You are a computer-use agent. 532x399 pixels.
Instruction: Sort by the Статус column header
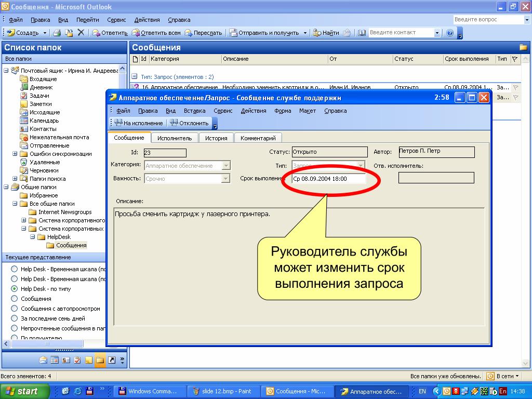(x=418, y=59)
